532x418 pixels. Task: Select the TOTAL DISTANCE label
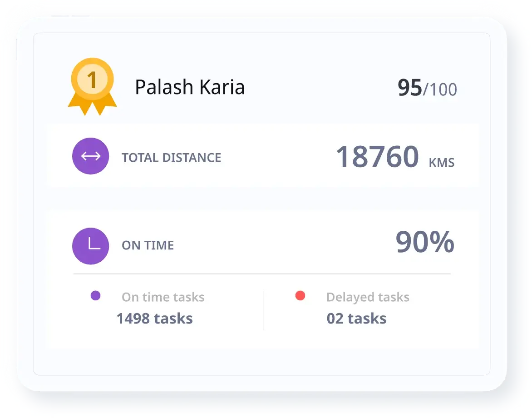(x=171, y=158)
